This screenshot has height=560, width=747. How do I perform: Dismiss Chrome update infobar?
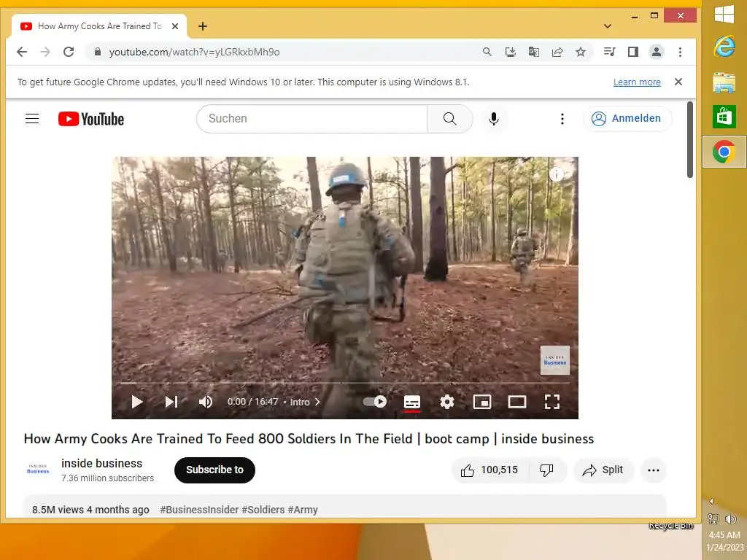coord(678,82)
